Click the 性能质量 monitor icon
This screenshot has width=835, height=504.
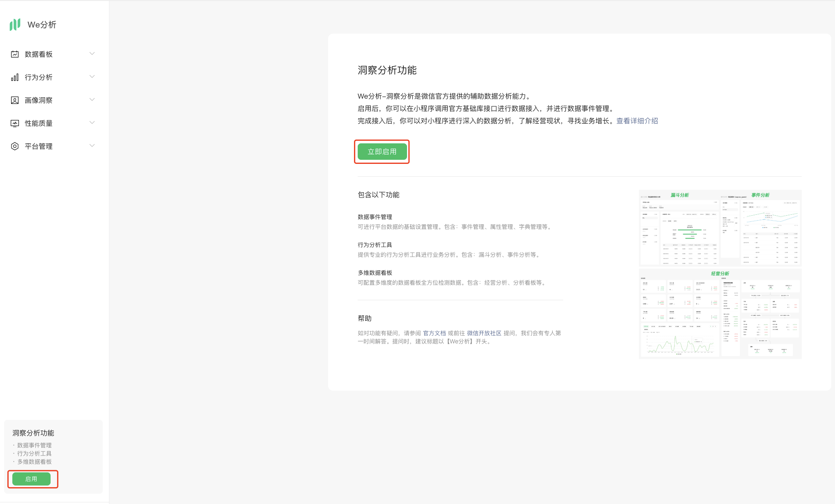[x=15, y=123]
